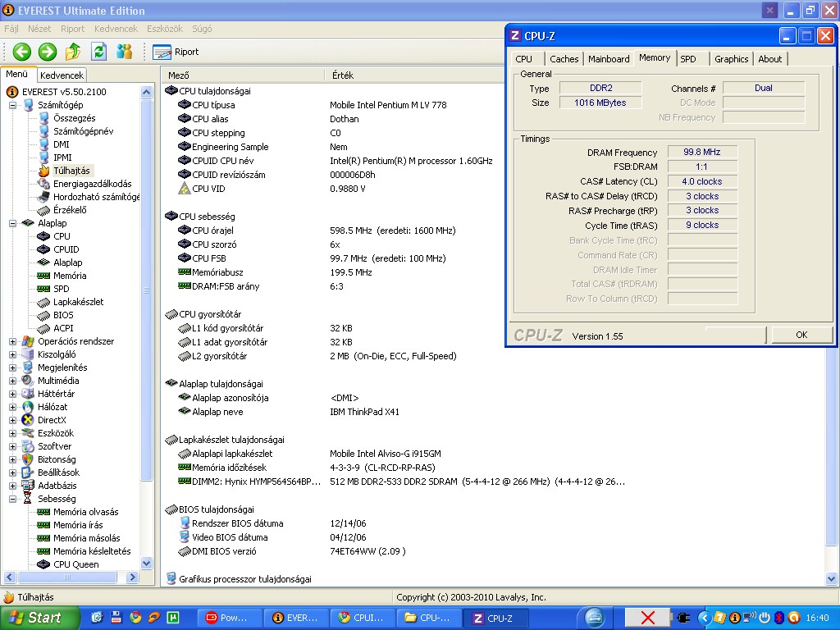
Task: Click the green Back arrow in the toolbar
Action: [x=22, y=52]
